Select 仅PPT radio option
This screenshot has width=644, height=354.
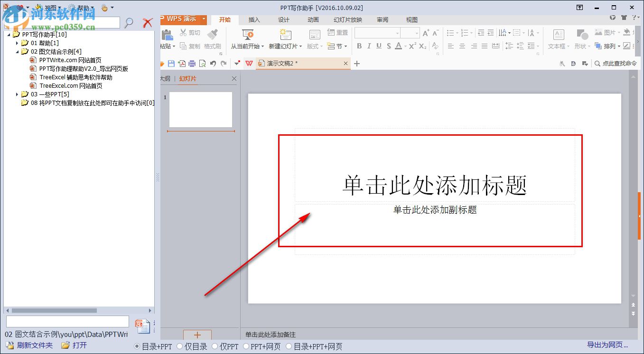click(x=215, y=346)
